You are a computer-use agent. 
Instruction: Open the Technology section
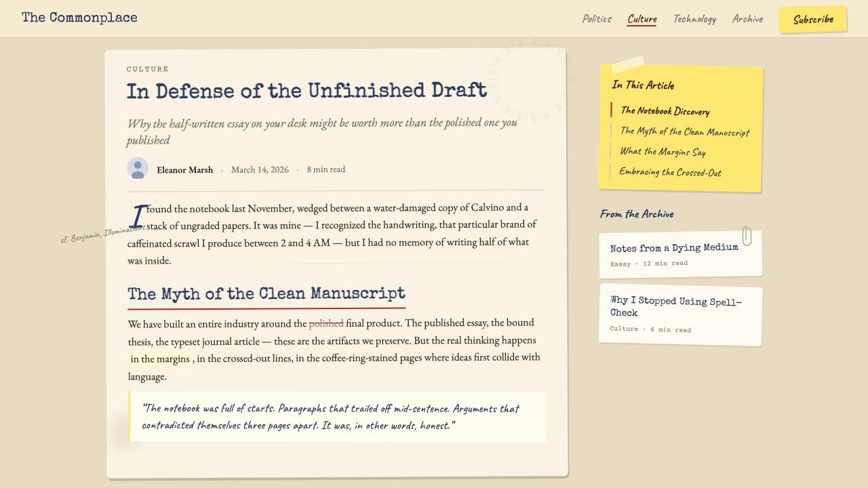click(x=694, y=19)
